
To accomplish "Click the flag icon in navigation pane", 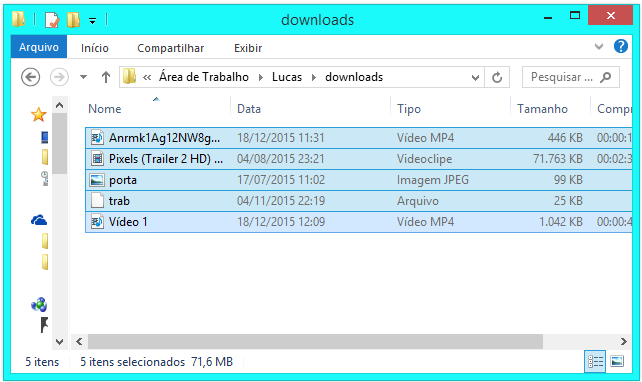I will 44,325.
